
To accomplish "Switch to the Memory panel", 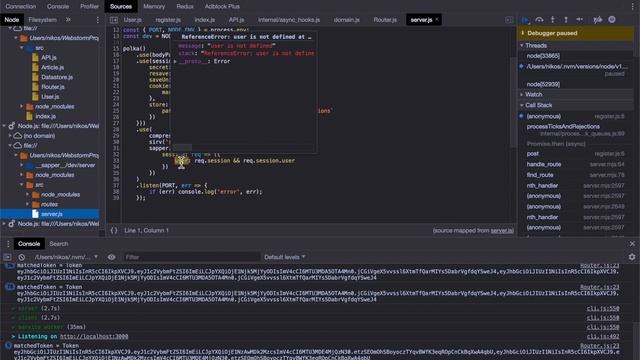I will point(154,7).
